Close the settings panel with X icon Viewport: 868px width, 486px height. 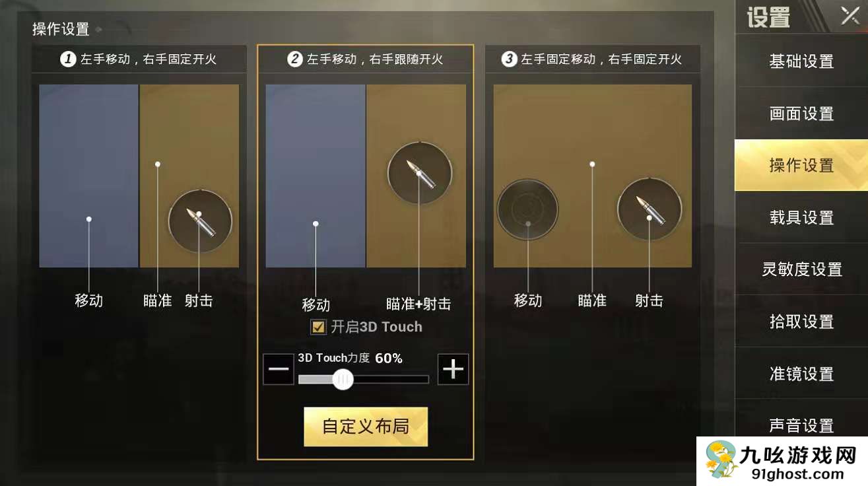point(850,16)
